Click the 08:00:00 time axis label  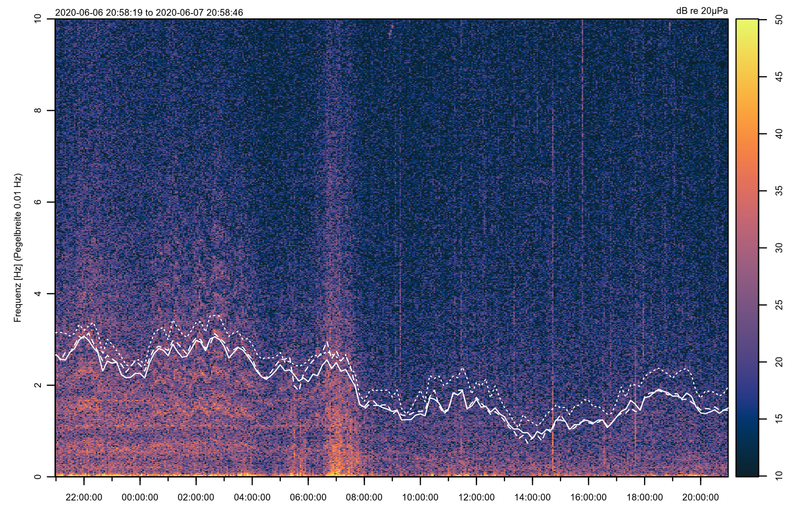point(364,497)
